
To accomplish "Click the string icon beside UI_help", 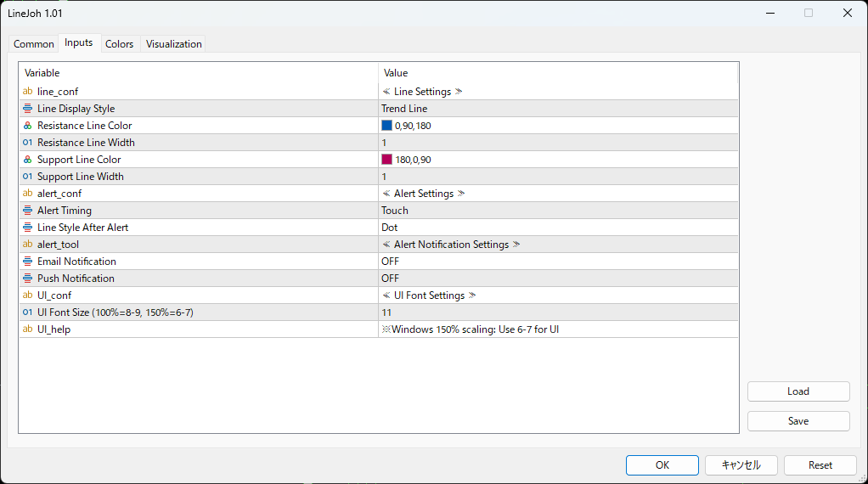I will click(x=28, y=329).
